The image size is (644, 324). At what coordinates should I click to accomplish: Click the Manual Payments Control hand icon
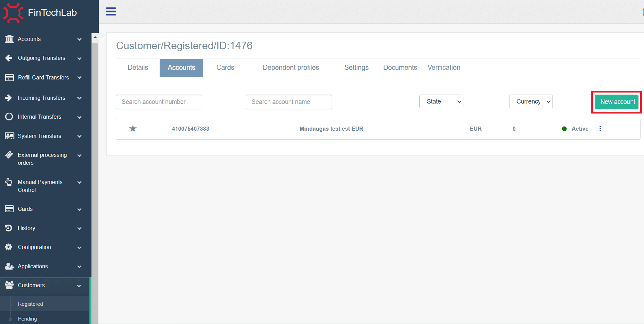(x=9, y=182)
